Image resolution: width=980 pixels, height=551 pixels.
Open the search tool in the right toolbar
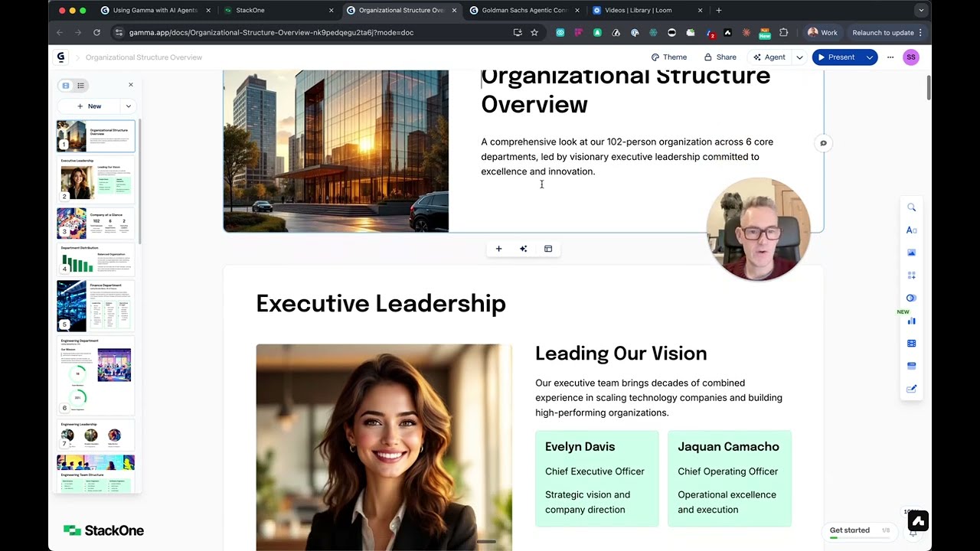(x=911, y=207)
